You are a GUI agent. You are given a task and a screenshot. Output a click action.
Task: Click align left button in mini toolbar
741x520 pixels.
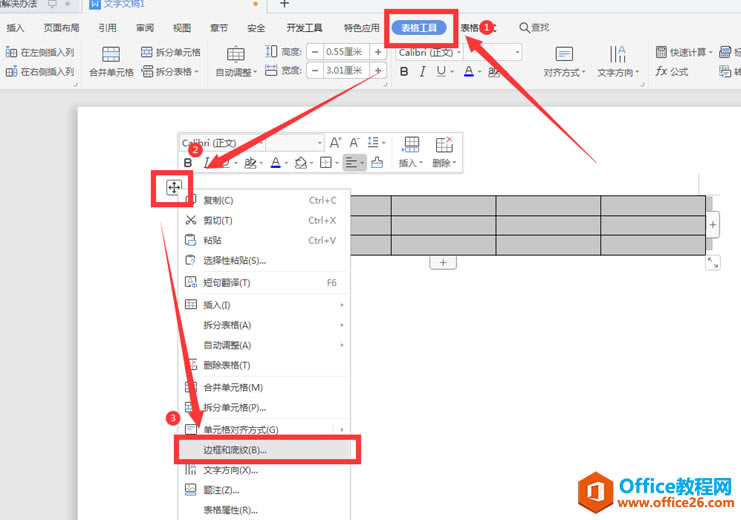(351, 163)
